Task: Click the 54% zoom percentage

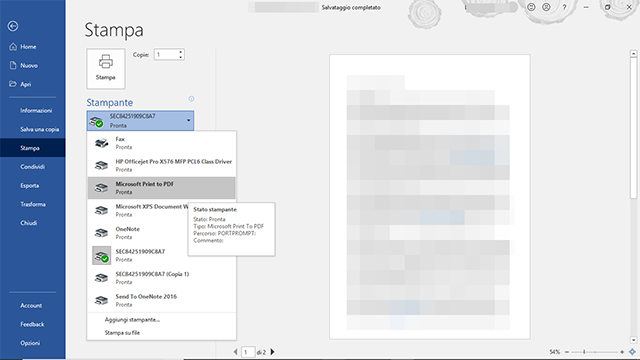Action: [555, 352]
